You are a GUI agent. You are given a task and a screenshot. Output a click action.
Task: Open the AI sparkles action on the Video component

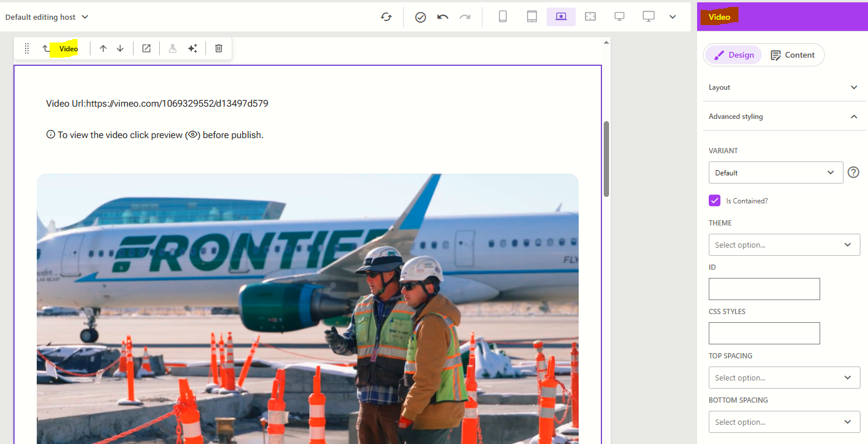192,48
